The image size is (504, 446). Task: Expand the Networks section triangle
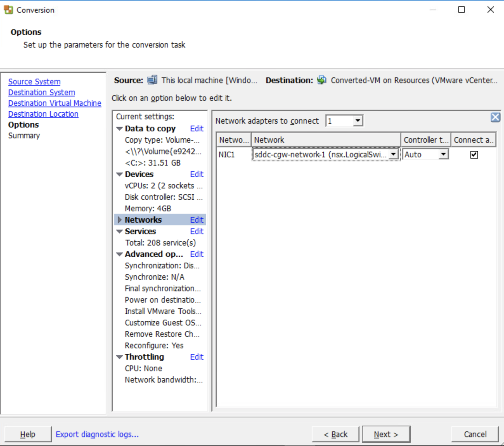[120, 220]
